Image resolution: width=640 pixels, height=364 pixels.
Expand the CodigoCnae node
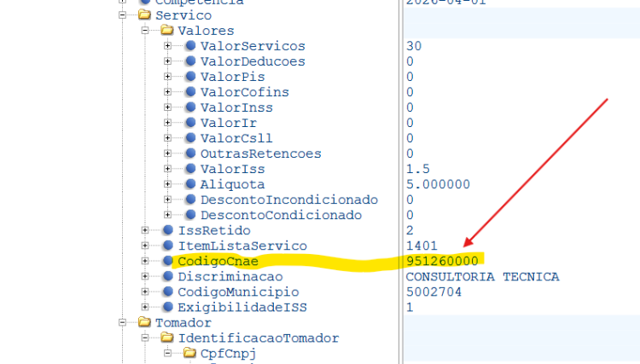[x=145, y=261]
